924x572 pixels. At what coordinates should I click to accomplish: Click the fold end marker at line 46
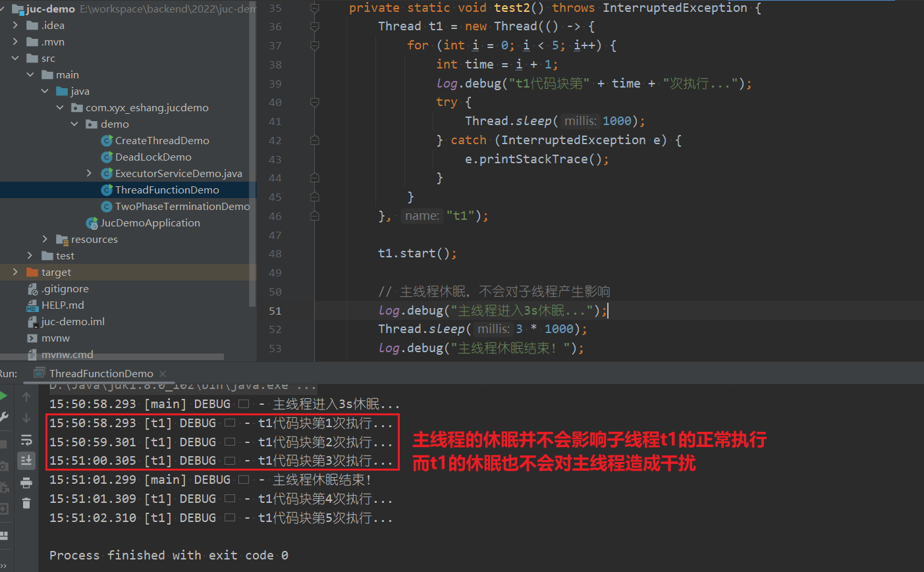click(315, 216)
